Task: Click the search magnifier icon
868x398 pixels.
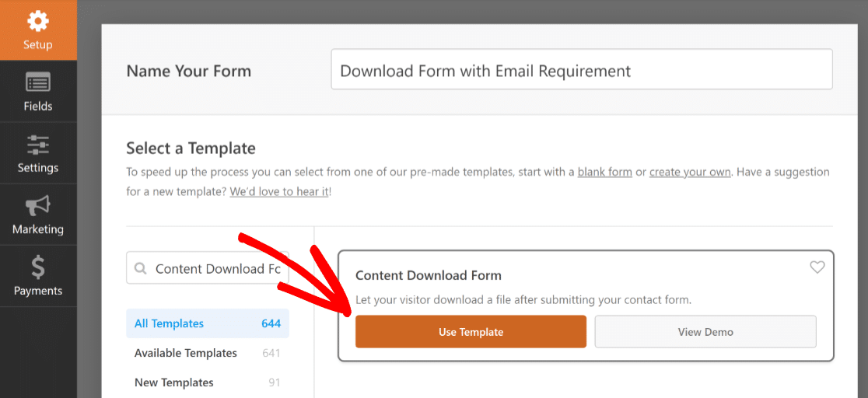Action: tap(141, 268)
